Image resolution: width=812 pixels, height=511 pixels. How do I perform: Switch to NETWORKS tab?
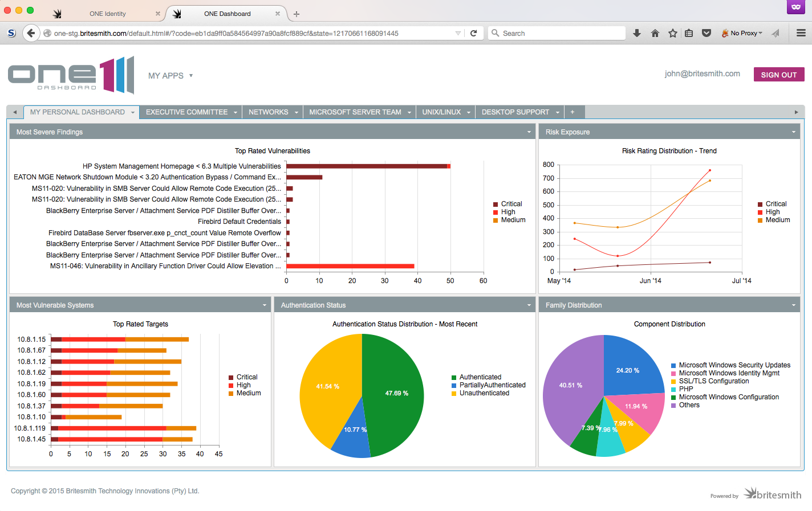(268, 112)
